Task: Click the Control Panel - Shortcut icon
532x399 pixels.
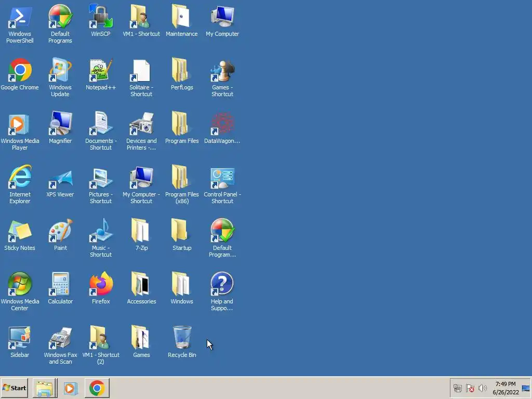Action: point(222,178)
